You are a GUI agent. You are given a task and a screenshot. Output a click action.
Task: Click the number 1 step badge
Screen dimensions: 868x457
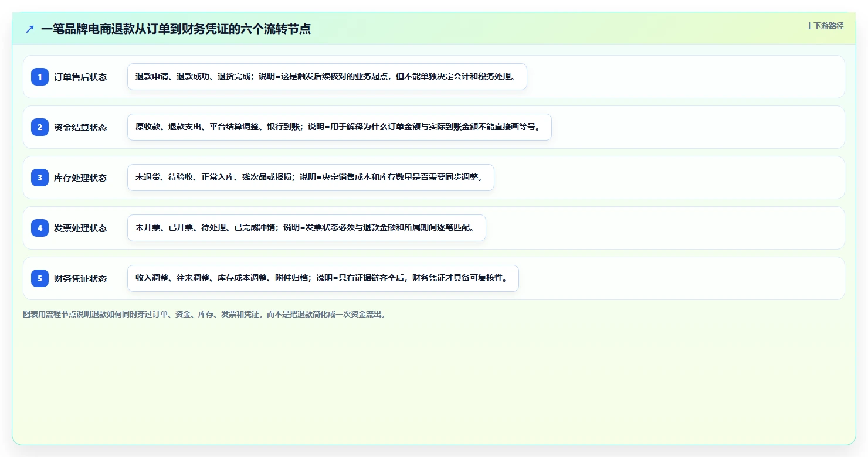pyautogui.click(x=40, y=77)
